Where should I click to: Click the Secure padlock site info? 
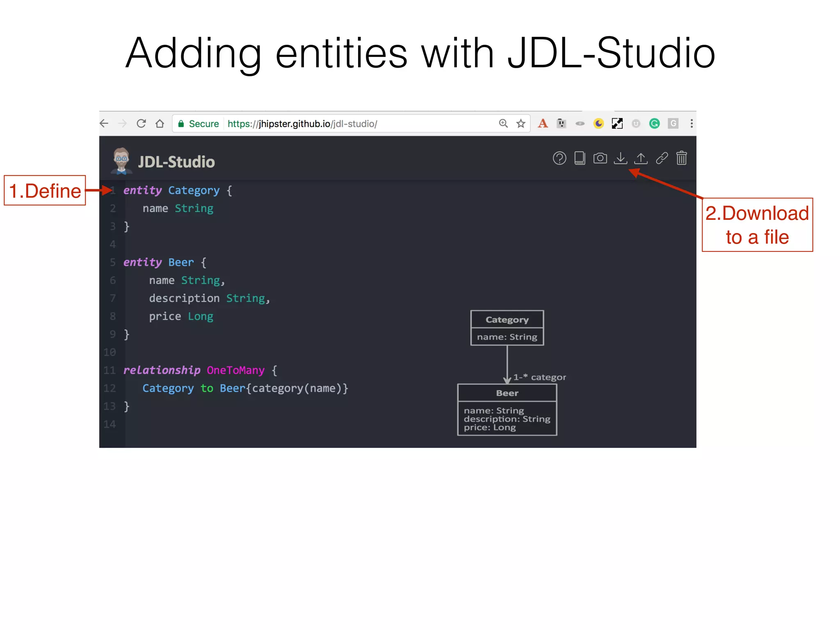pyautogui.click(x=181, y=124)
